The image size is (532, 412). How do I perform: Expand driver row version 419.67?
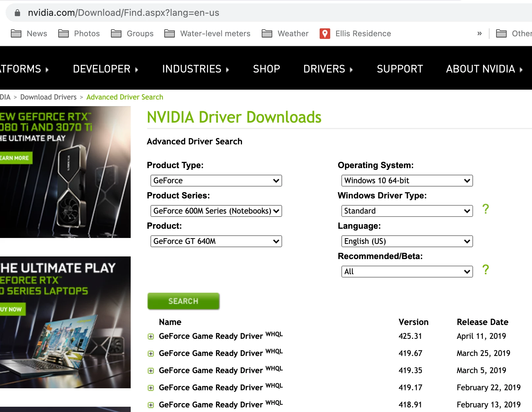tap(151, 354)
